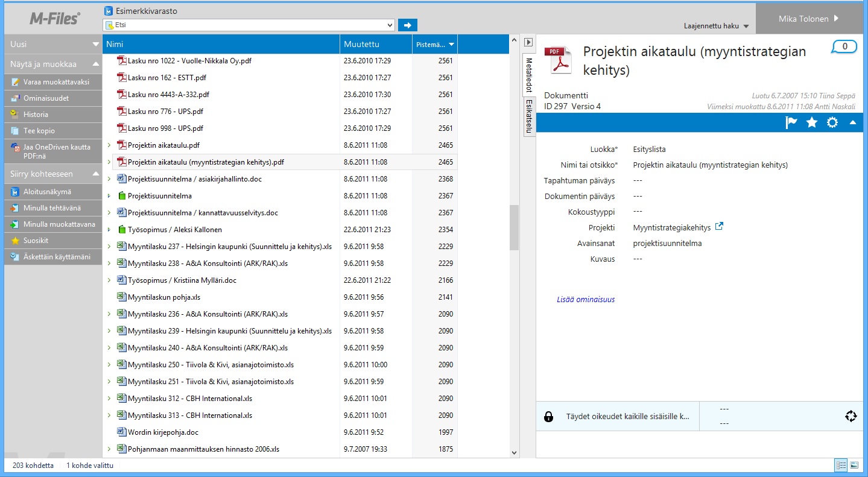Switch to details list view in status bar

(x=841, y=465)
